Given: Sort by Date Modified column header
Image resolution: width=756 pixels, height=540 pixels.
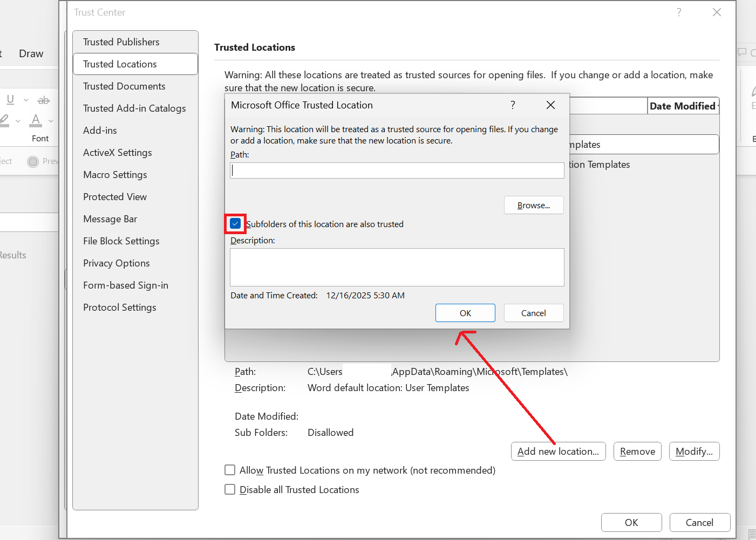Looking at the screenshot, I should click(683, 106).
